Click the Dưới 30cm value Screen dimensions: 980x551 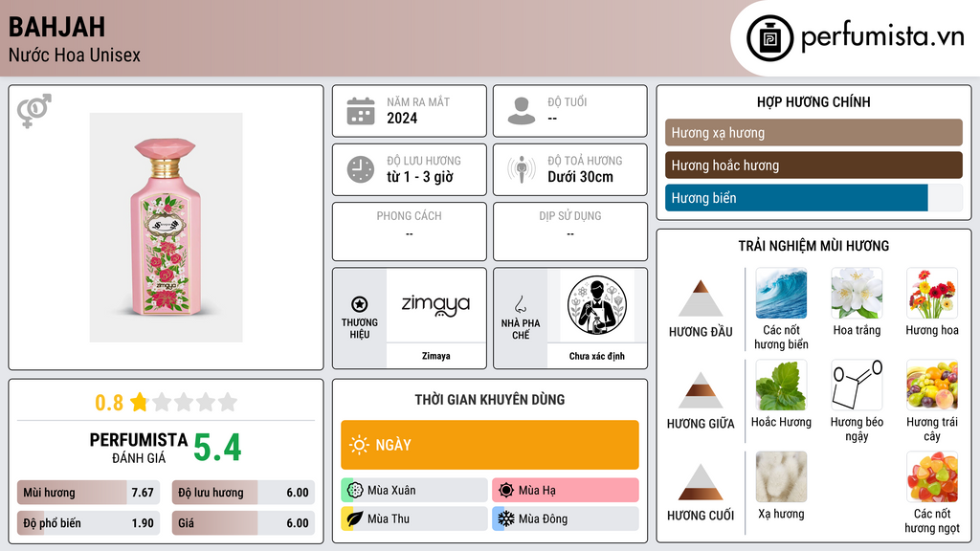[581, 177]
